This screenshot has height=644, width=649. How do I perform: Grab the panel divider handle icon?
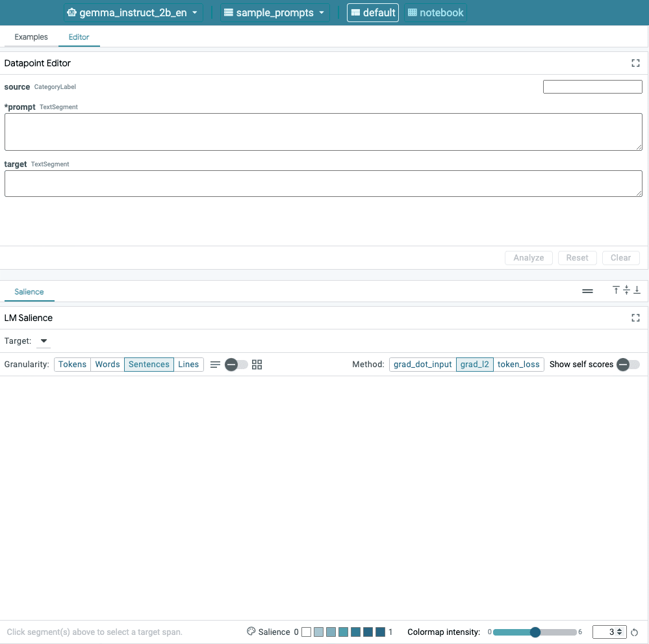pyautogui.click(x=587, y=291)
